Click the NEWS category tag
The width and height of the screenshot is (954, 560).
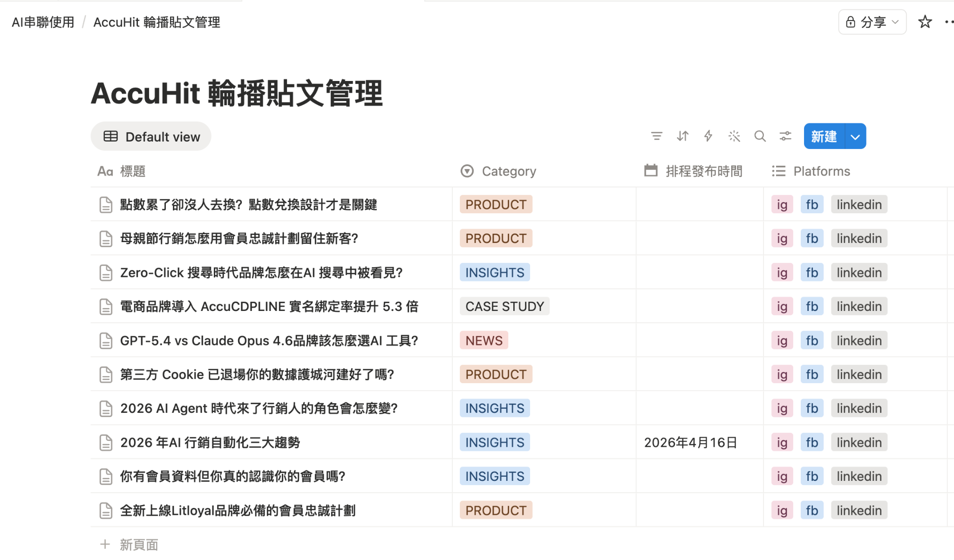coord(484,340)
